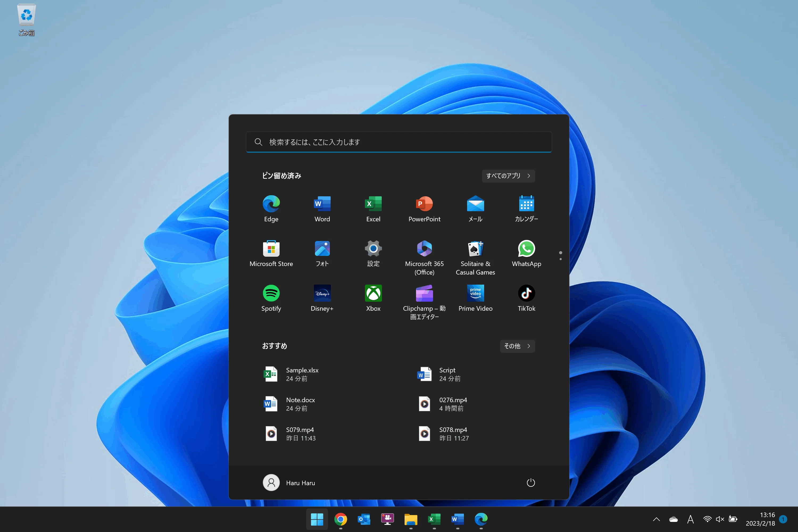Toggle the IME input mode A indicator
The image size is (798, 532).
coord(690,519)
